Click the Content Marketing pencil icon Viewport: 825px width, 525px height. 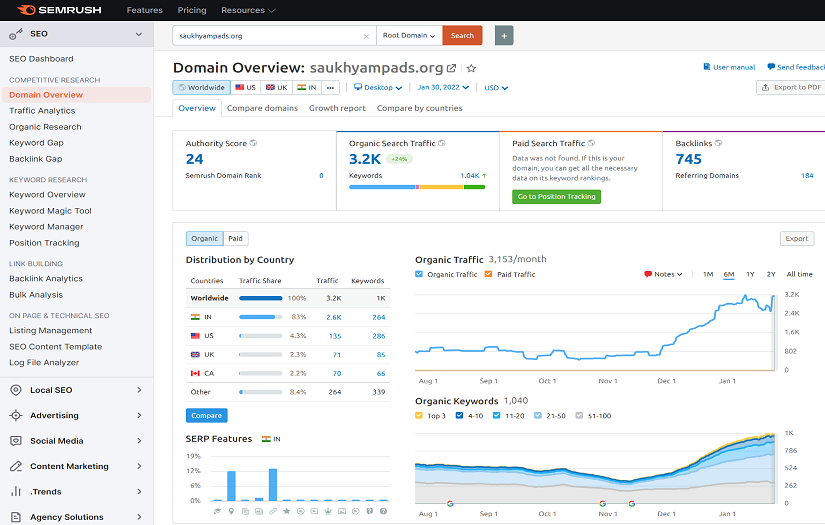click(x=16, y=466)
